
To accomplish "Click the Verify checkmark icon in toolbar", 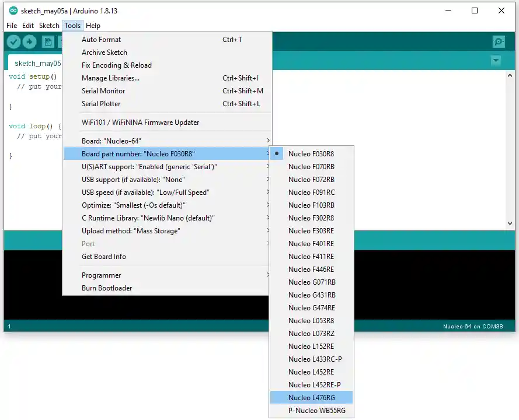I will [13, 42].
